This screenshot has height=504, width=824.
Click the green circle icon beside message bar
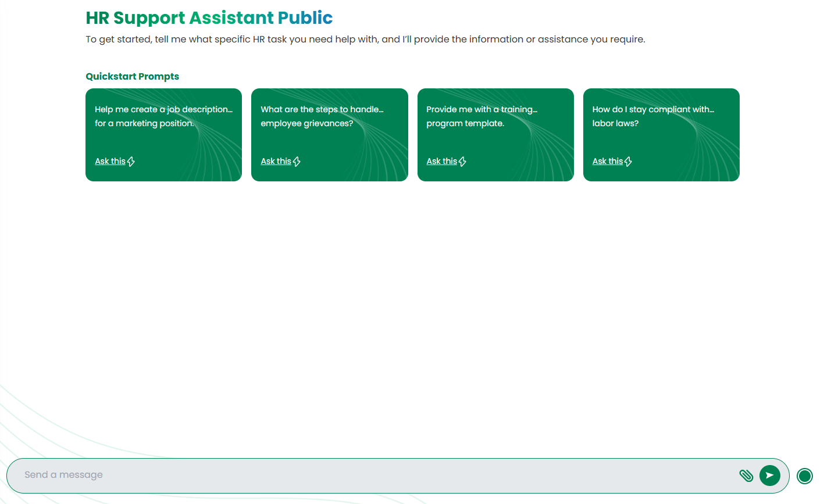click(x=804, y=476)
